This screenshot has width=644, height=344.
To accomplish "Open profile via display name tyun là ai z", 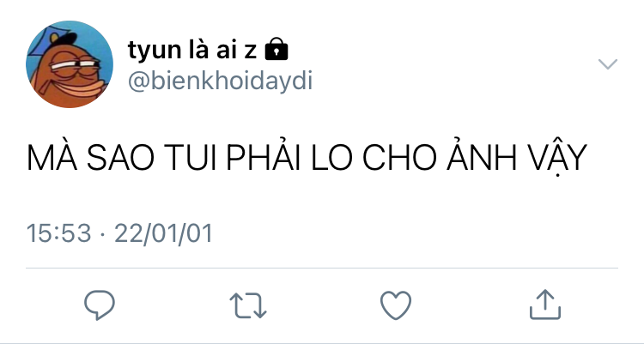I will pyautogui.click(x=192, y=50).
